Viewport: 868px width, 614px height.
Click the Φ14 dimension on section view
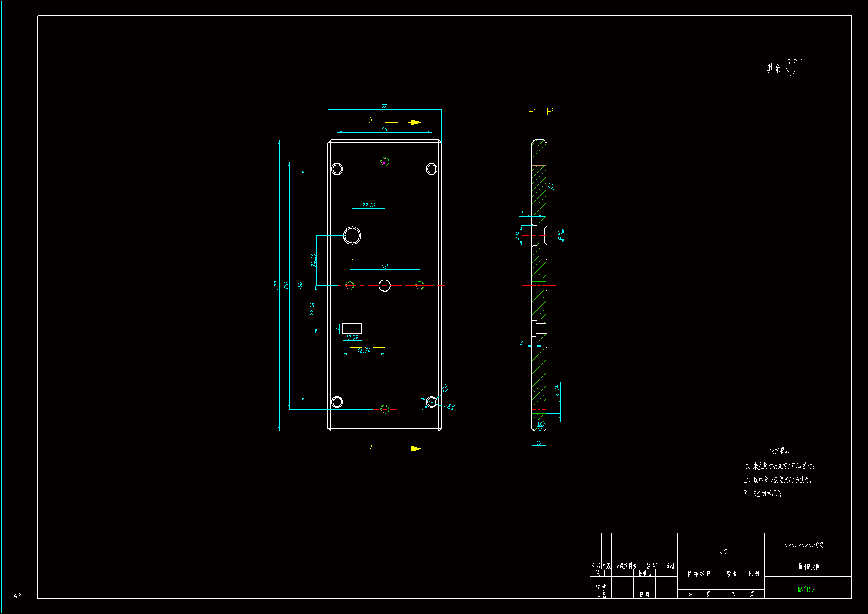[518, 235]
